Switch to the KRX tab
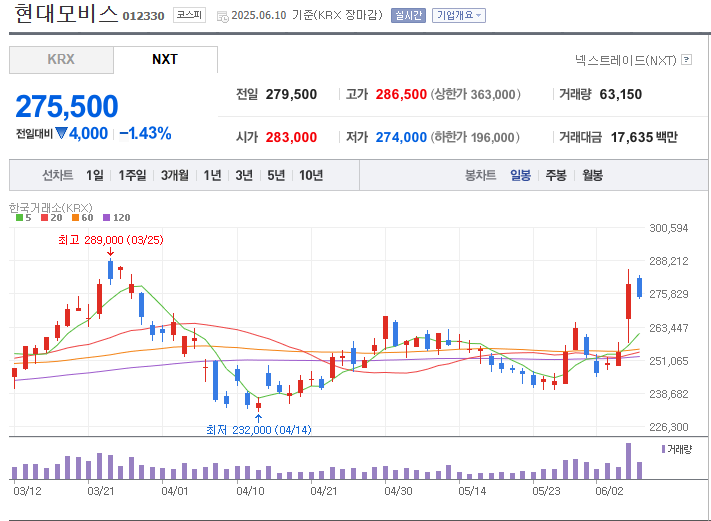This screenshot has height=521, width=711. pos(61,59)
